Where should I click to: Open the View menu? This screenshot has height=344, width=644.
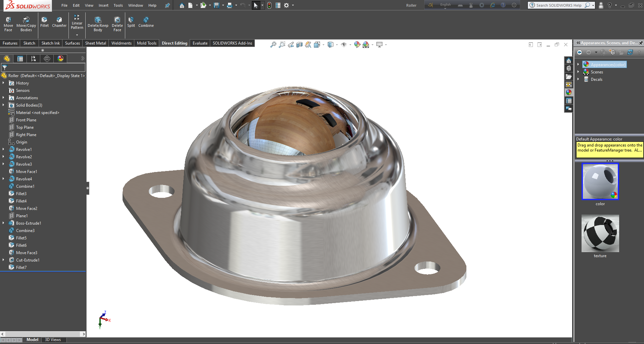point(89,5)
